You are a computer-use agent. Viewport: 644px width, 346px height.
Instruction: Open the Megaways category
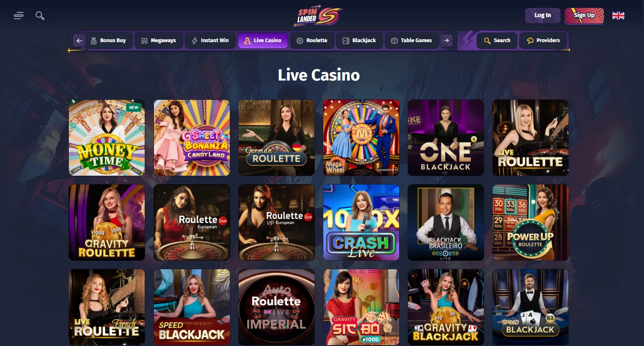point(159,40)
